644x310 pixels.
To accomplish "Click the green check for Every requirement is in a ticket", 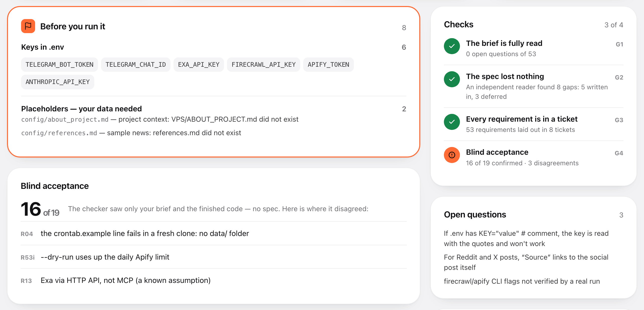I will pos(452,122).
